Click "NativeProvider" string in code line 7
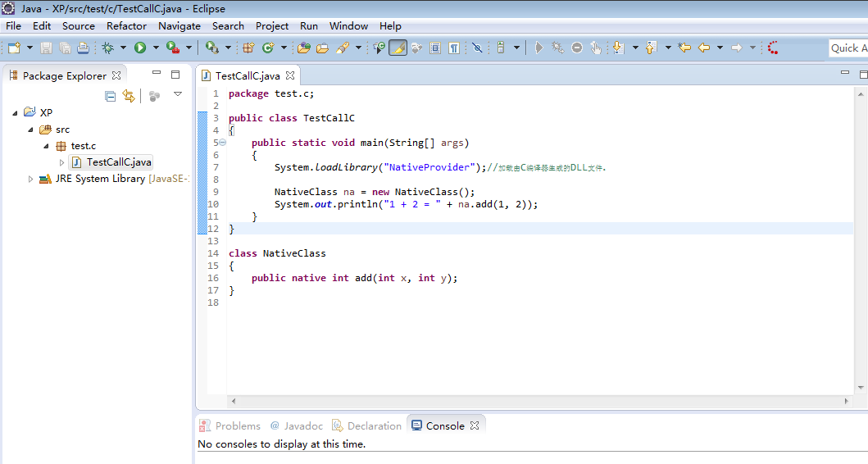Image resolution: width=868 pixels, height=464 pixels. click(x=429, y=167)
